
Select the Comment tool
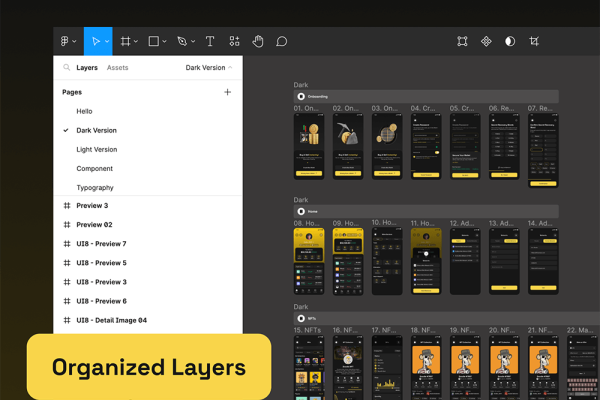282,41
